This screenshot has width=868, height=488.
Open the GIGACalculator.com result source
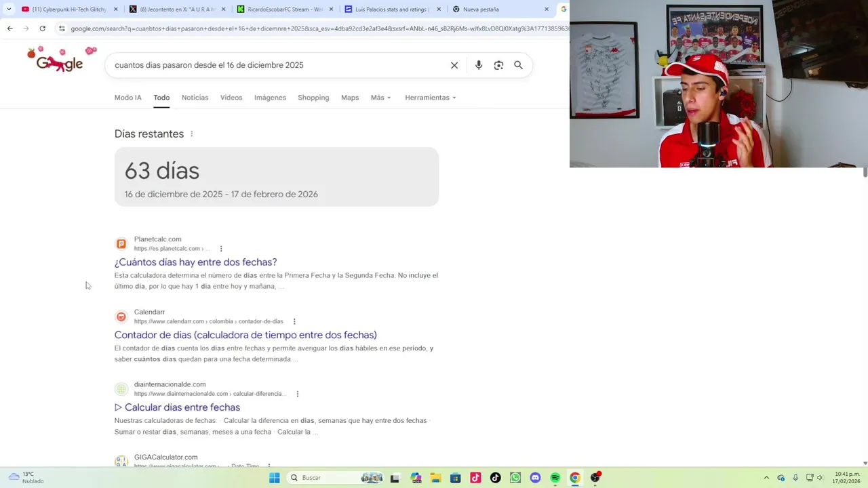pos(166,457)
